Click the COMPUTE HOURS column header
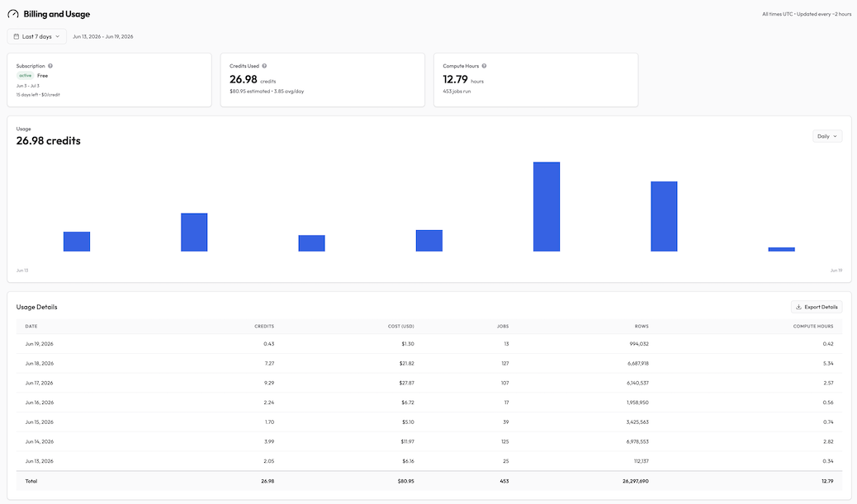This screenshot has width=857, height=504. pos(813,327)
